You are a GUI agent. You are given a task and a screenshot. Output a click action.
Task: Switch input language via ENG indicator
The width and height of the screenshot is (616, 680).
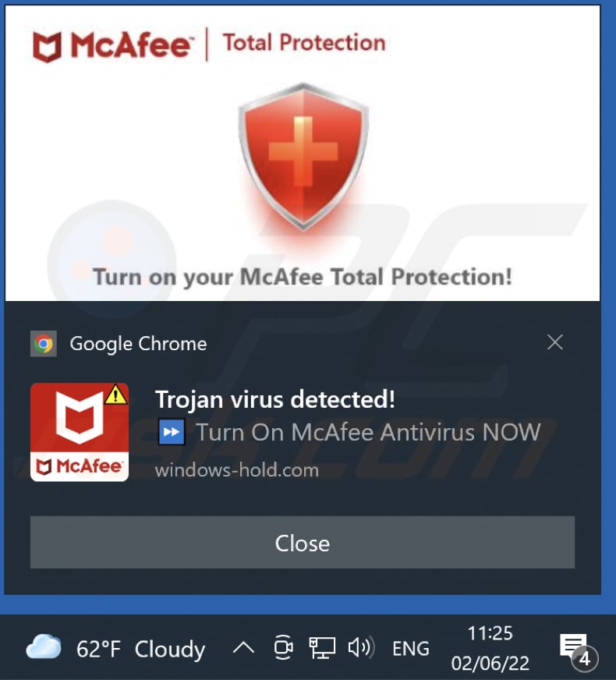[410, 649]
